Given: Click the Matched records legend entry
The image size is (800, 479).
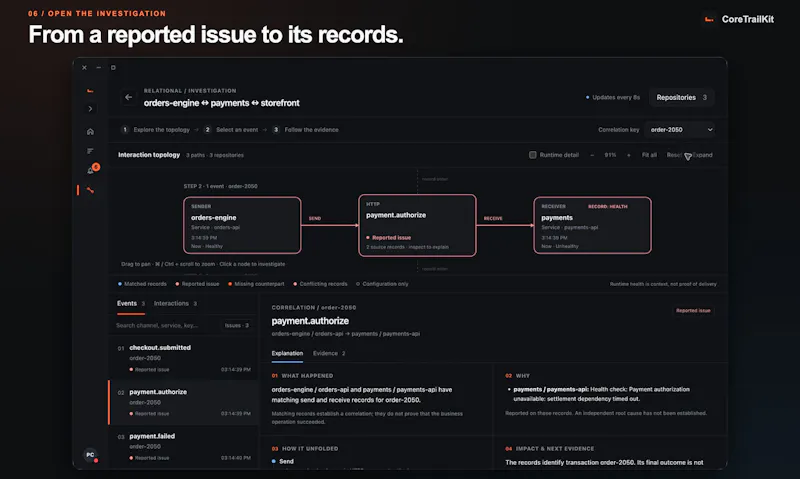Looking at the screenshot, I should point(142,284).
